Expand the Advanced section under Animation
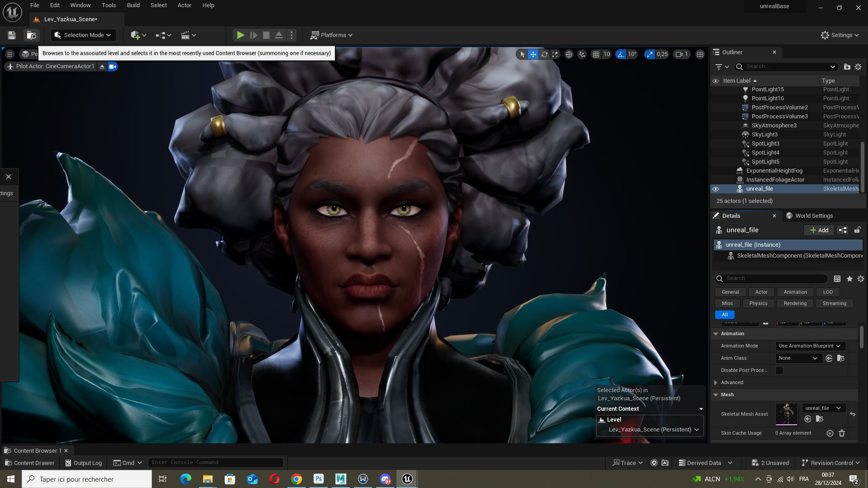This screenshot has width=868, height=488. click(716, 383)
